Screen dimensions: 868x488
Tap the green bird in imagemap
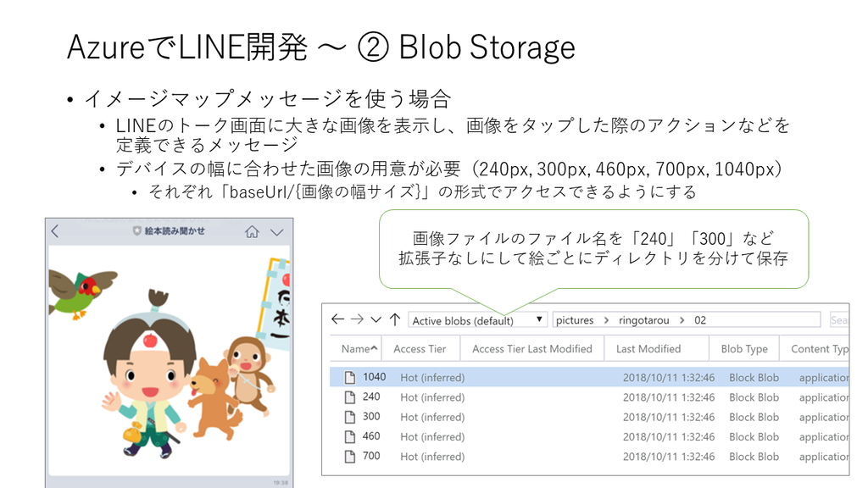click(x=81, y=293)
